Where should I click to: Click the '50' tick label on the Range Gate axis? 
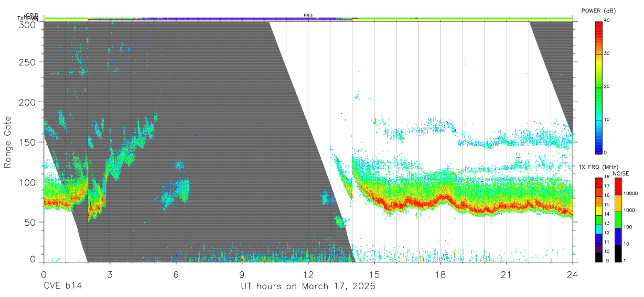point(30,222)
